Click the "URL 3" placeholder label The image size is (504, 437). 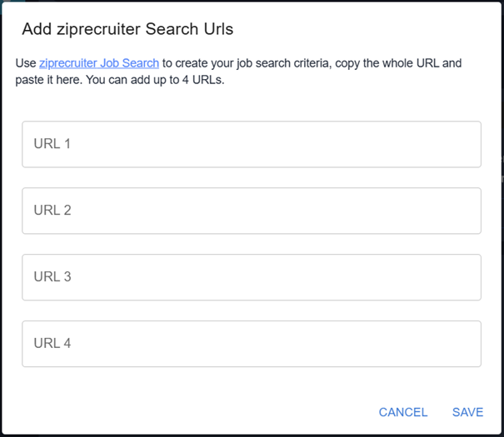tap(52, 277)
